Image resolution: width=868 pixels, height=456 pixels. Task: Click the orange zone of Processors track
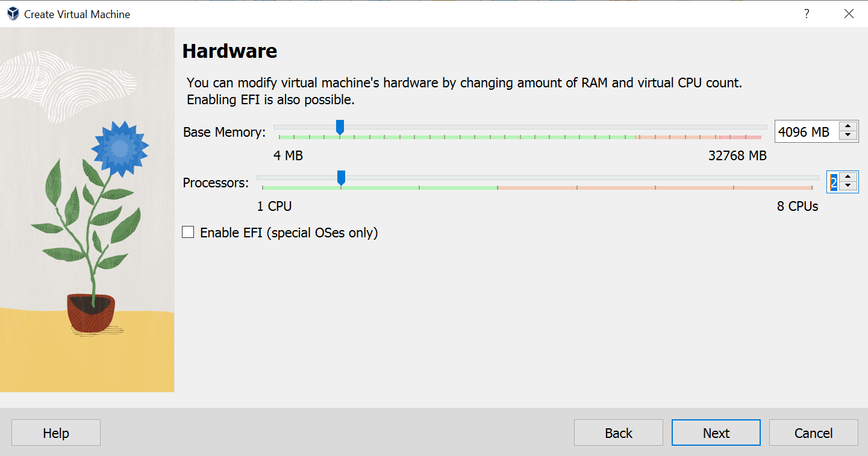[657, 188]
